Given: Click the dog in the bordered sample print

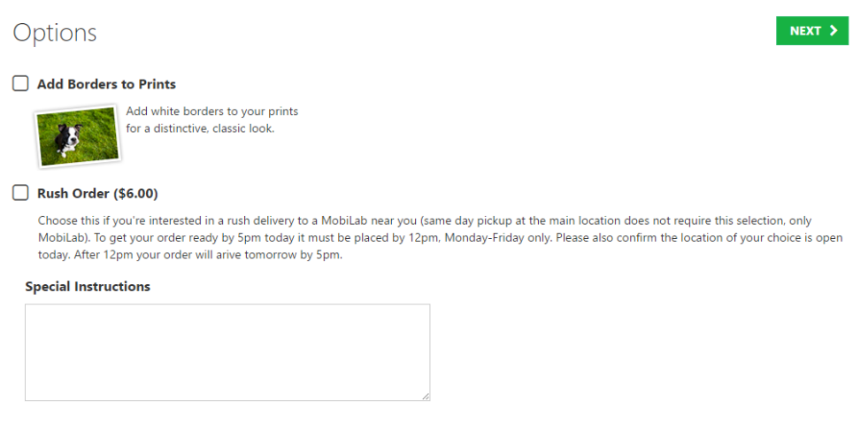Looking at the screenshot, I should [67, 139].
